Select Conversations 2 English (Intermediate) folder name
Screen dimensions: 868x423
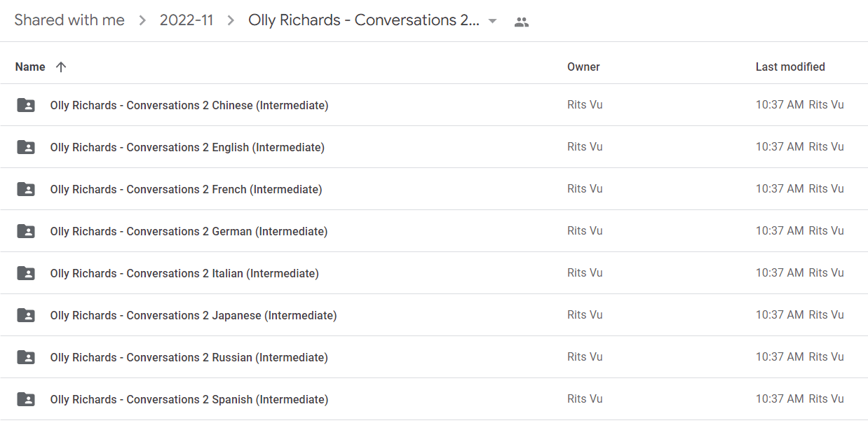[x=187, y=148]
